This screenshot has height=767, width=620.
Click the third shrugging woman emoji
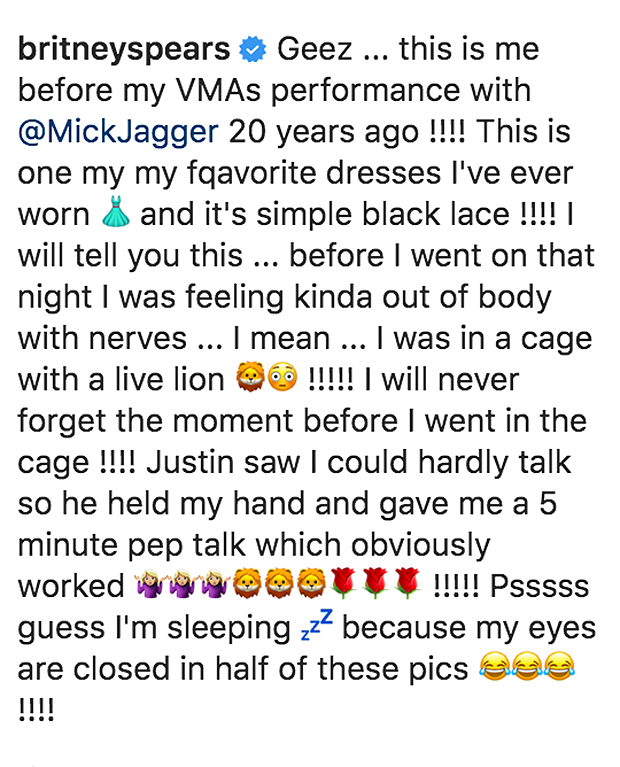pos(215,584)
